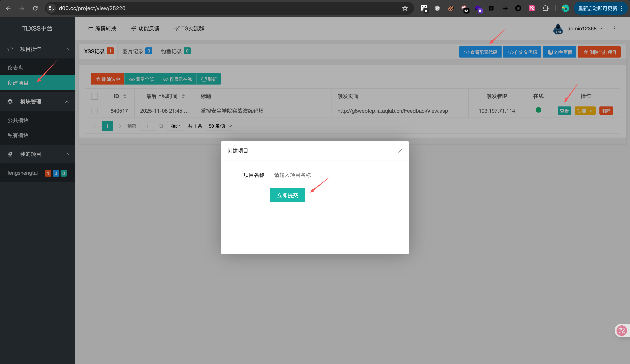Close the 创建项目 dialog with X
Viewport: 630px width, 364px height.
tap(400, 151)
